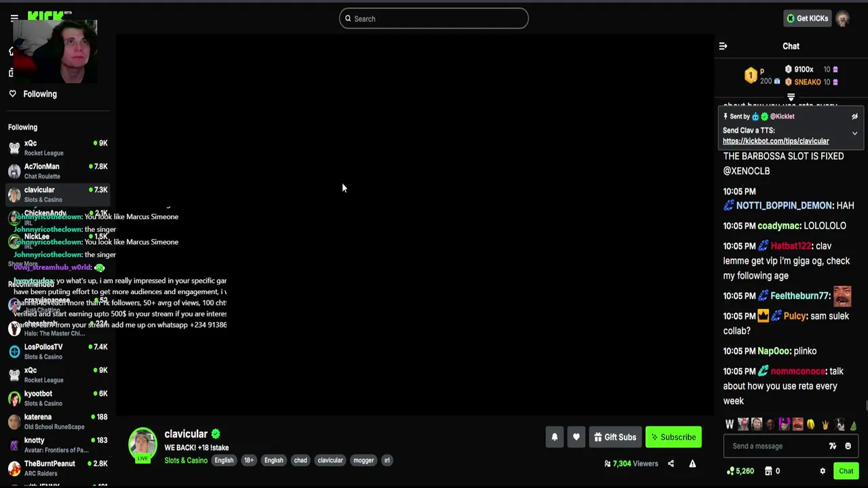Image resolution: width=868 pixels, height=488 pixels.
Task: Toggle follow heart button
Action: [x=576, y=437]
